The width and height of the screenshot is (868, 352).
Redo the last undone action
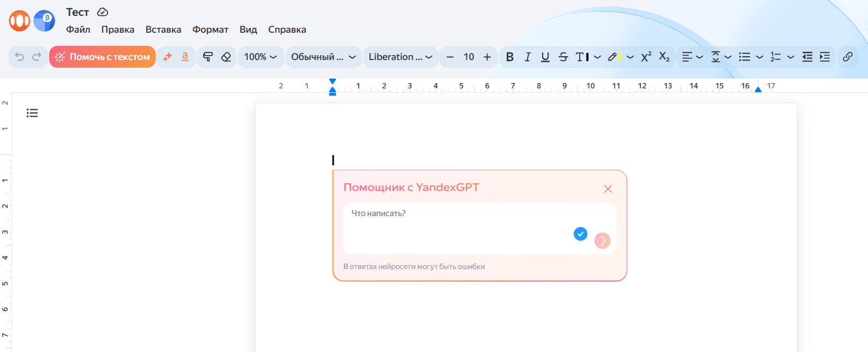click(37, 57)
